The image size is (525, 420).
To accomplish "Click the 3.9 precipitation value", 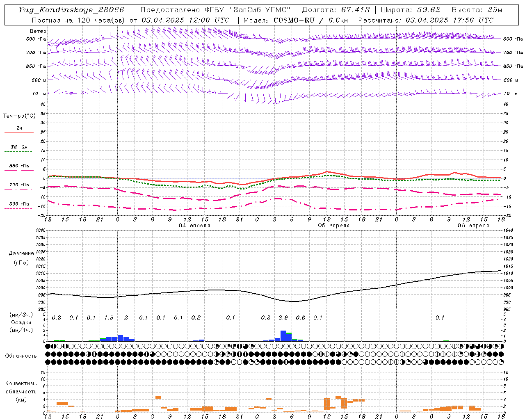I will coord(283,317).
